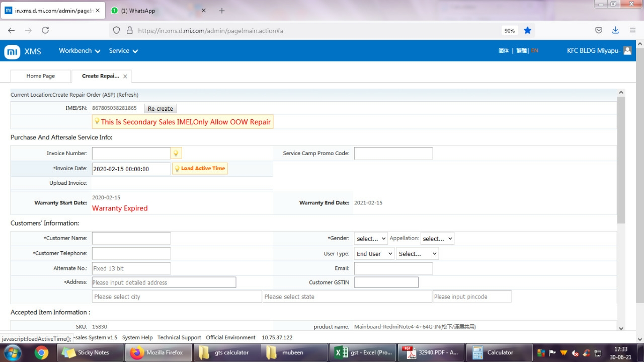Image resolution: width=644 pixels, height=362 pixels.
Task: Open the Appellation select dropdown
Action: pos(437,239)
